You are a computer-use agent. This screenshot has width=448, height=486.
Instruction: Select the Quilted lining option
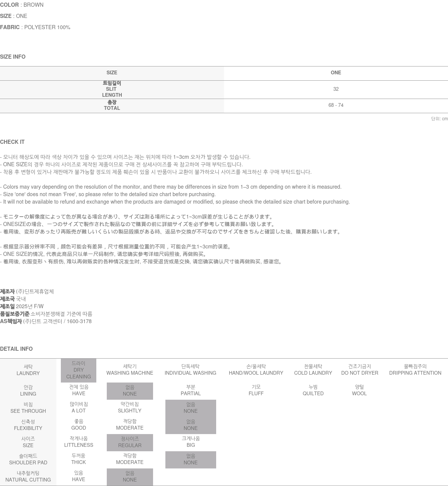point(313,390)
